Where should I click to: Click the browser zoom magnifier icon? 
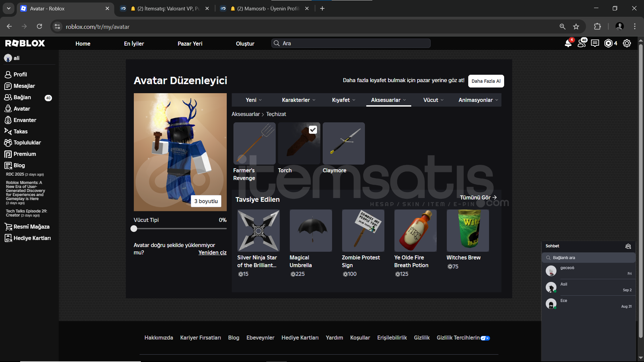pyautogui.click(x=562, y=26)
